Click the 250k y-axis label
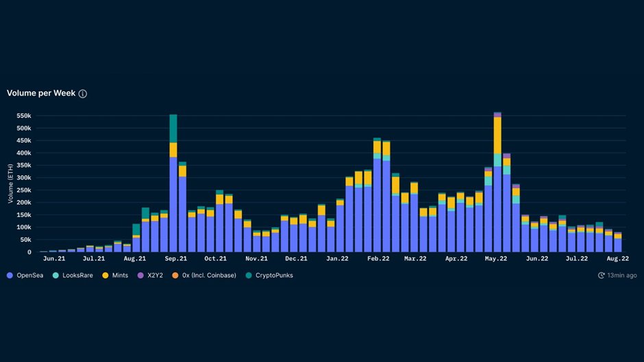644x362 pixels. pyautogui.click(x=24, y=190)
